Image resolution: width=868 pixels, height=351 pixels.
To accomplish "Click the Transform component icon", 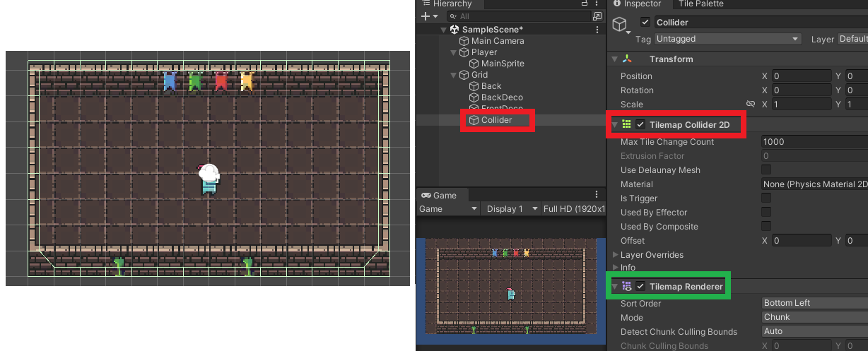I will [x=627, y=59].
